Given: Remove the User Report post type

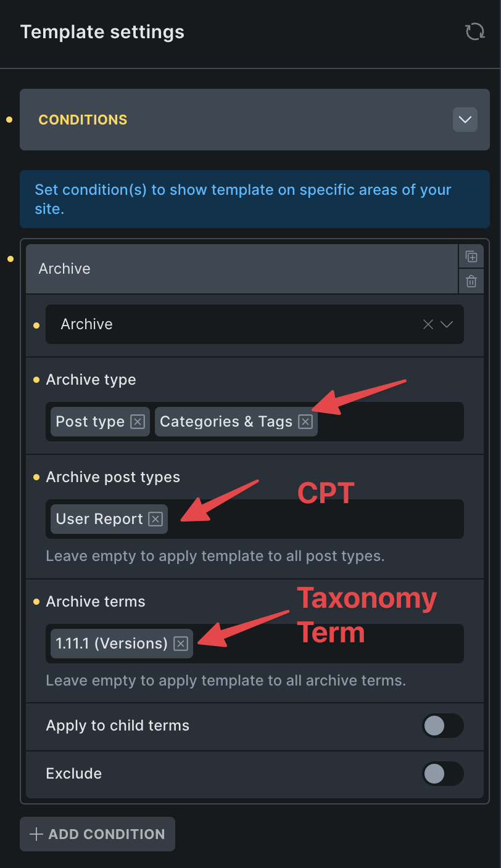Looking at the screenshot, I should coord(155,519).
